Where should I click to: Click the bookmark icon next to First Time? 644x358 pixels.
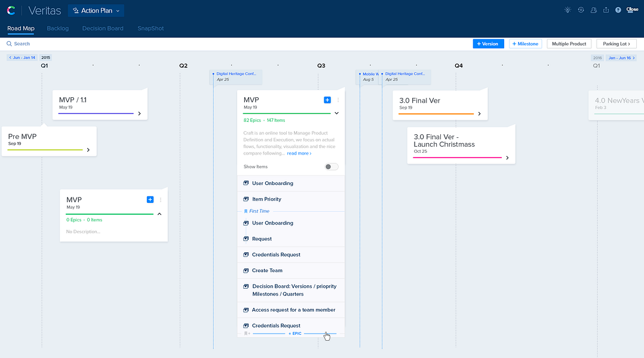[246, 211]
